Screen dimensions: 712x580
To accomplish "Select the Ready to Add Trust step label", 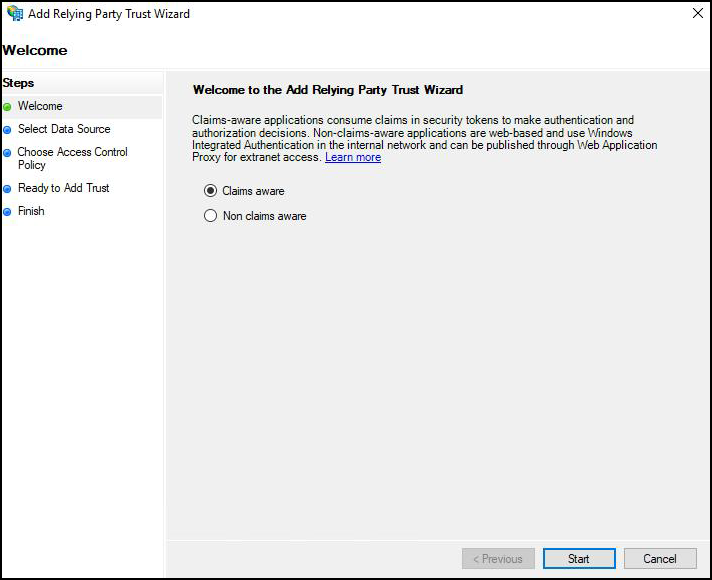I will point(63,188).
